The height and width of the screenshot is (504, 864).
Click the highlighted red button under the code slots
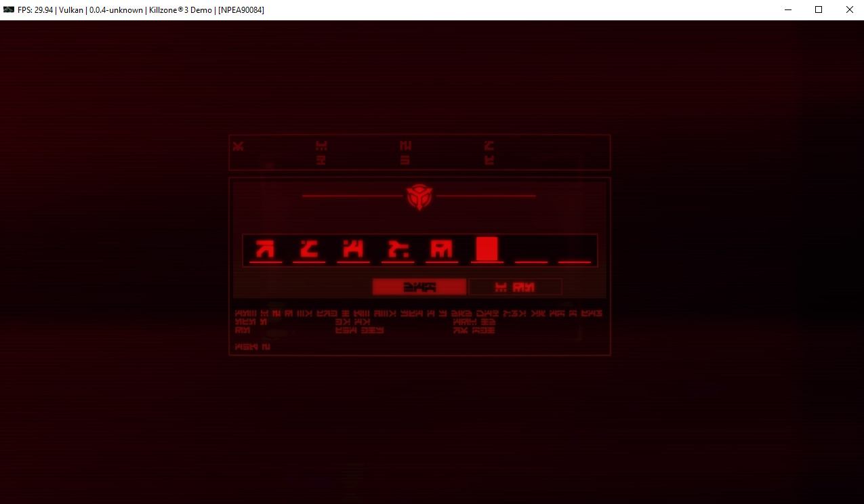pos(419,287)
